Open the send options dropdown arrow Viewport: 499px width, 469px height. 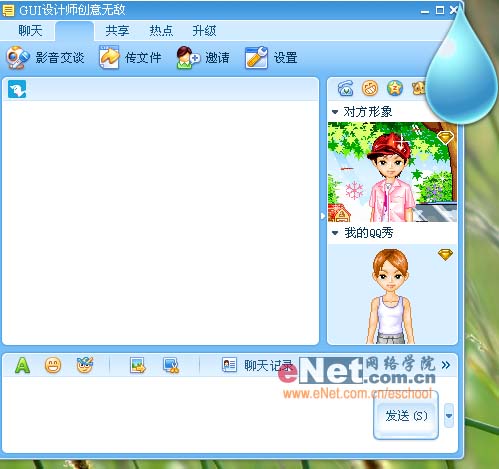click(x=449, y=416)
